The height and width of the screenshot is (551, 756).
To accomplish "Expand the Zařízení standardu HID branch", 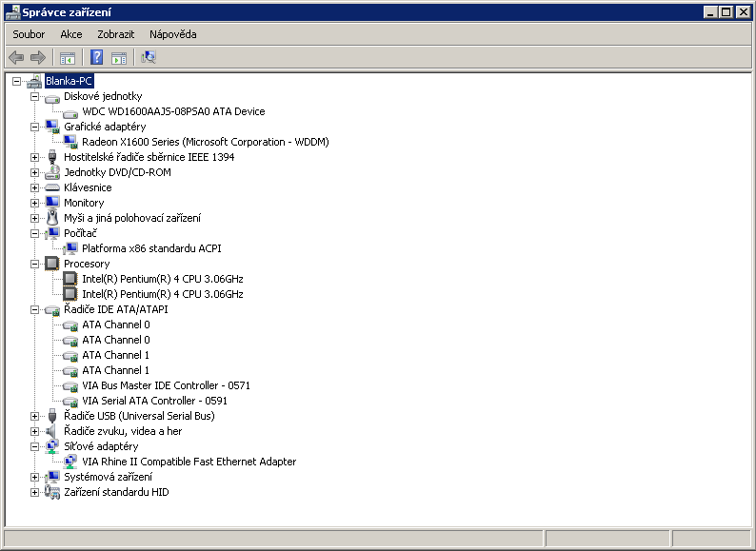I will pos(34,492).
